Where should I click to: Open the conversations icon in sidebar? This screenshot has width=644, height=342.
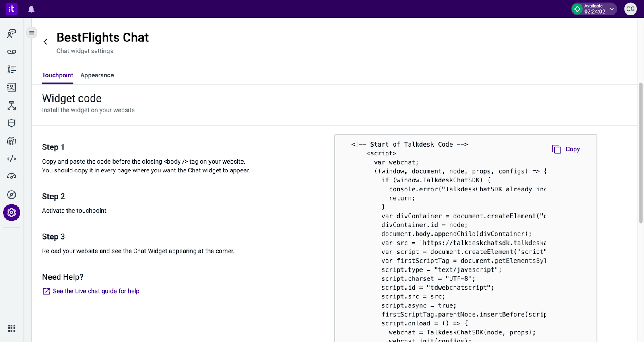coord(12,33)
